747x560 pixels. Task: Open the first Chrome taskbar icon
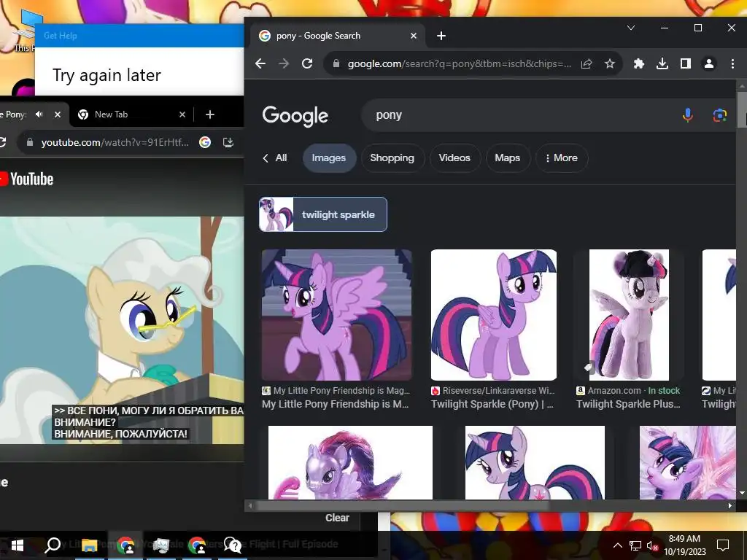[125, 545]
